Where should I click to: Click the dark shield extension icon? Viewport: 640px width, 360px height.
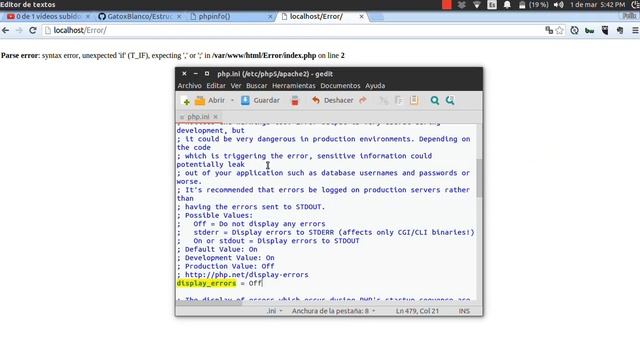pyautogui.click(x=605, y=30)
